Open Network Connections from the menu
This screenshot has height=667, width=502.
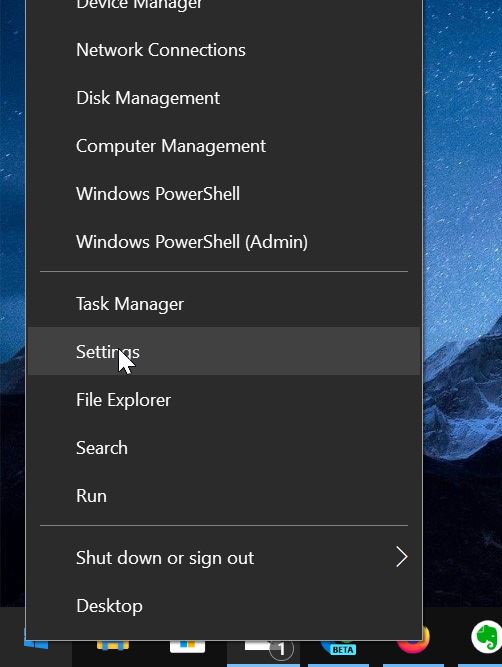(224, 50)
